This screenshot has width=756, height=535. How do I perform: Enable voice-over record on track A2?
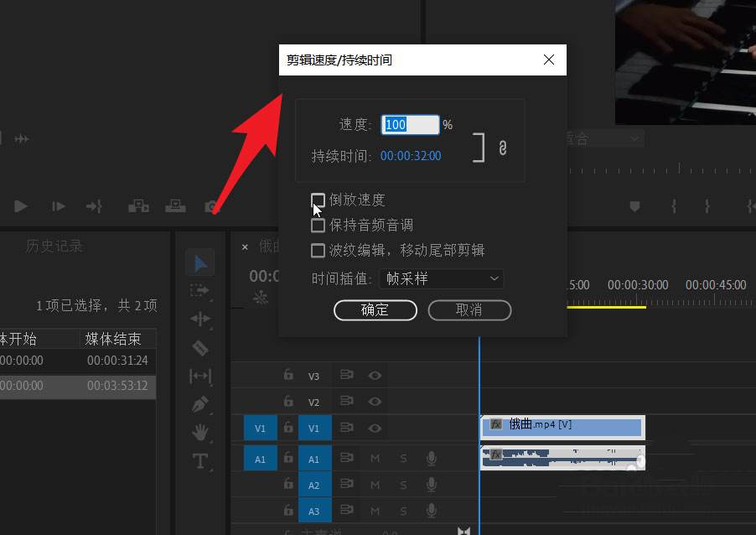[x=432, y=485]
